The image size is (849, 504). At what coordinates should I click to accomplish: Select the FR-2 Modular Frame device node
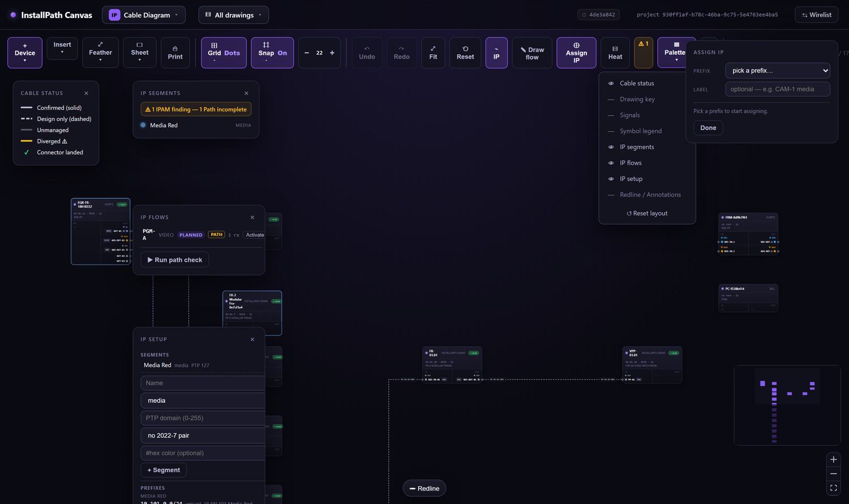(252, 313)
